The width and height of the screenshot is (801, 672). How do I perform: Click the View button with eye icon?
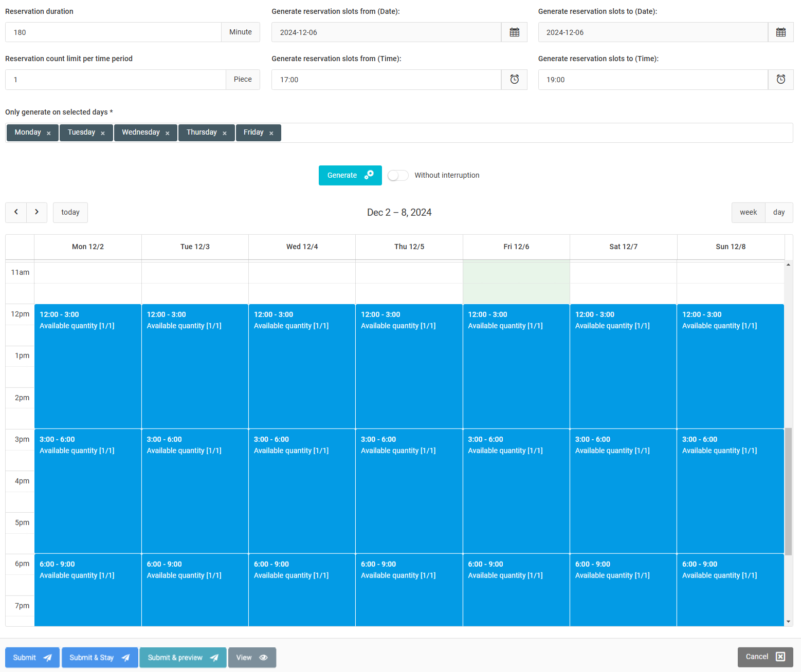252,658
